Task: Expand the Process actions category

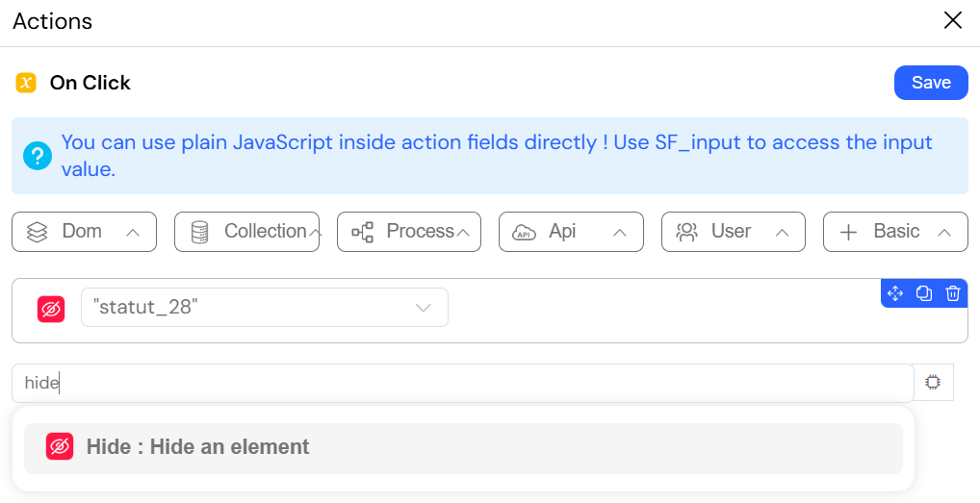Action: pos(409,232)
